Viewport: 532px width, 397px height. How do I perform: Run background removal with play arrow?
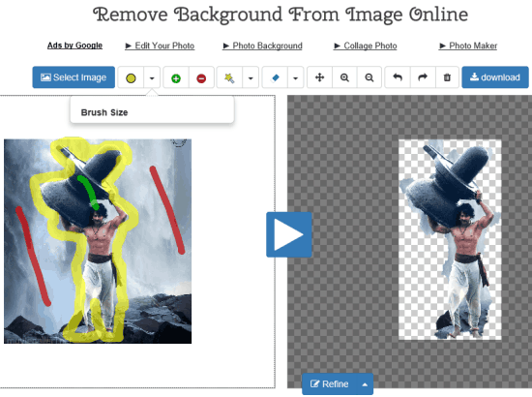[x=289, y=234]
